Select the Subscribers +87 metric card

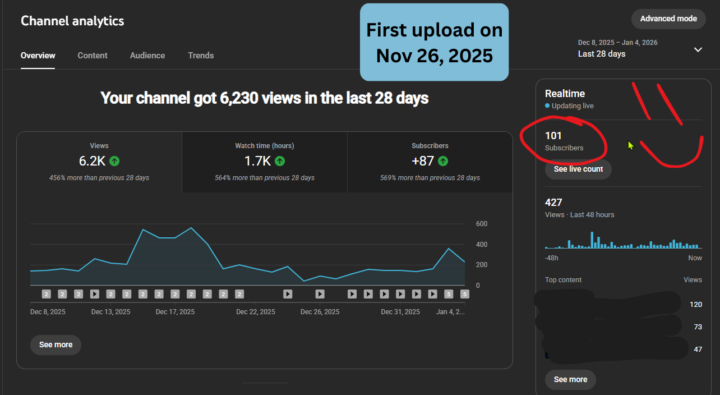[430, 162]
